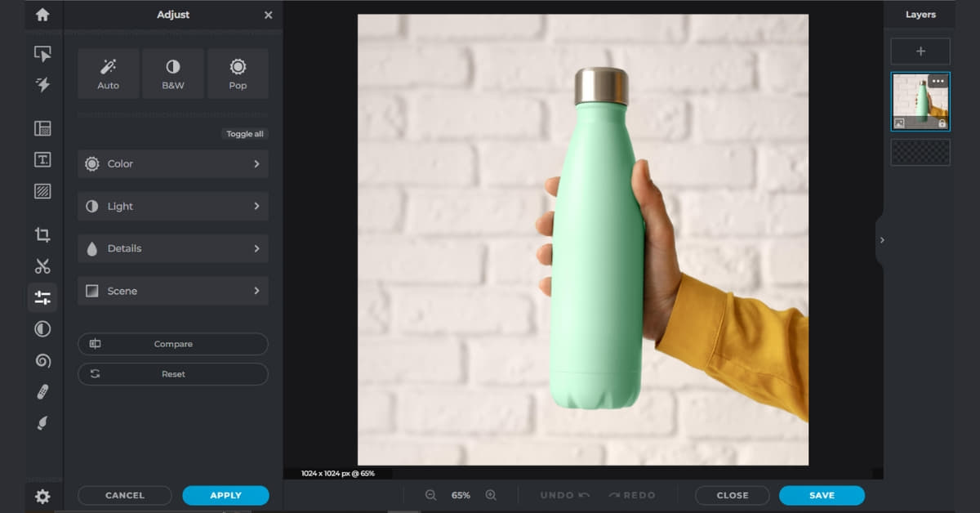This screenshot has height=513, width=980.
Task: Open the hatched Element tool
Action: [x=42, y=191]
